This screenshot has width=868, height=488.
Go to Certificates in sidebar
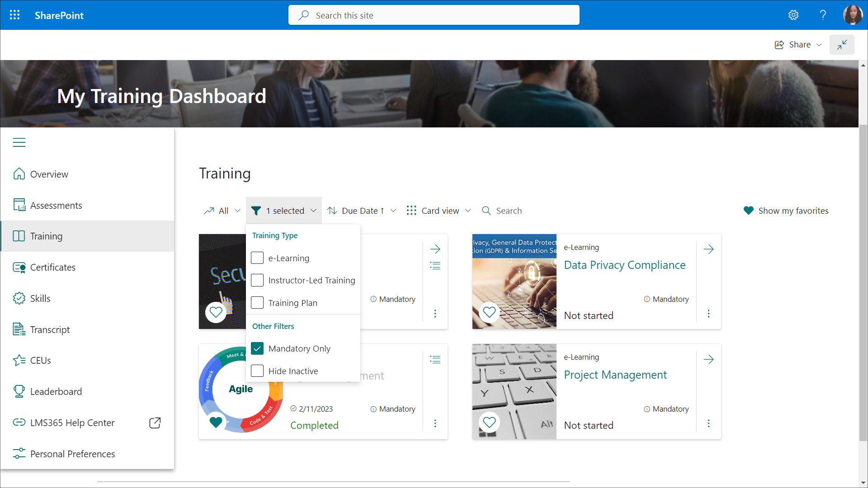tap(52, 267)
